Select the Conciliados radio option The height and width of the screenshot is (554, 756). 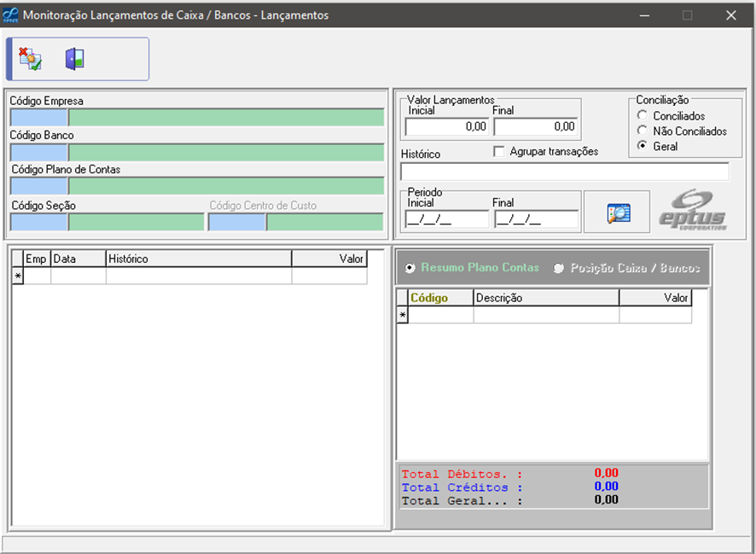(x=643, y=116)
